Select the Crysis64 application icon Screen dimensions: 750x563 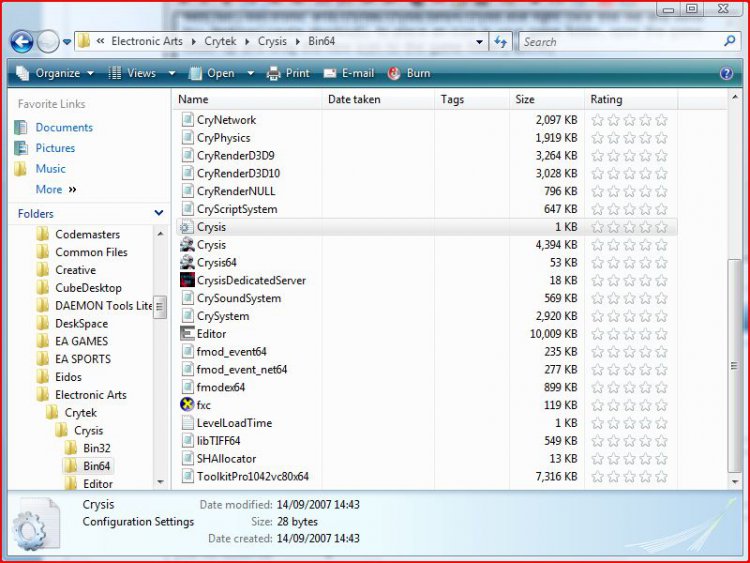tap(187, 262)
